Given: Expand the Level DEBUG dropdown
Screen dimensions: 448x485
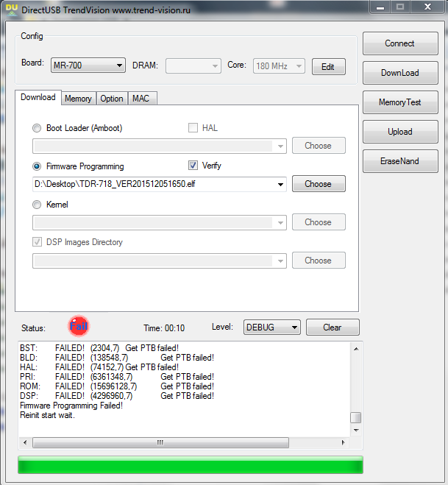Looking at the screenshot, I should (272, 328).
